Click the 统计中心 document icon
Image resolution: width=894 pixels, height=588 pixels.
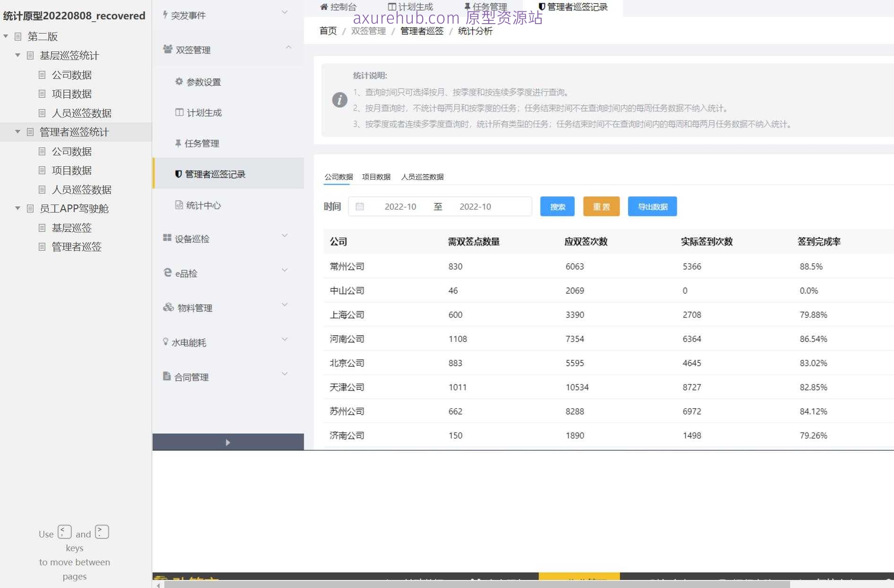(x=179, y=205)
